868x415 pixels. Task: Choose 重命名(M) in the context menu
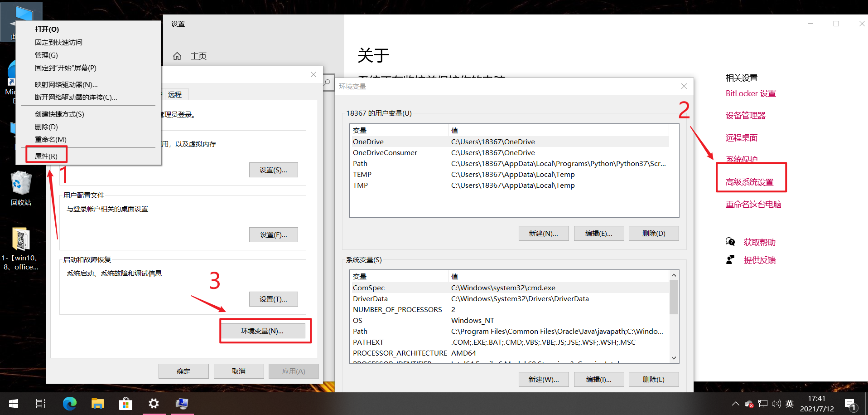point(88,139)
